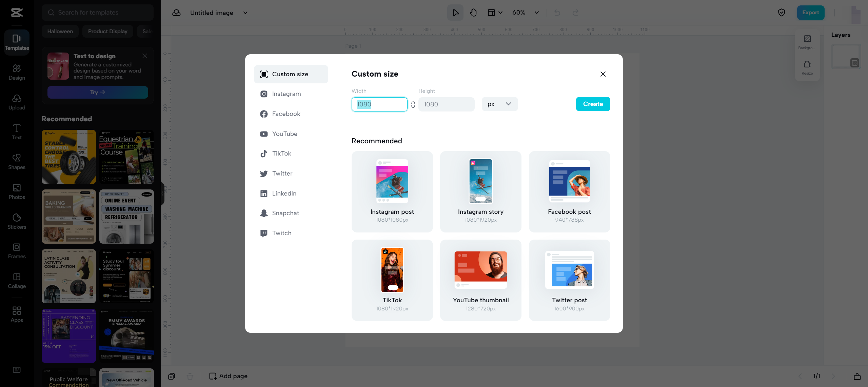
Task: Expand the 60% zoom dropdown
Action: [536, 13]
